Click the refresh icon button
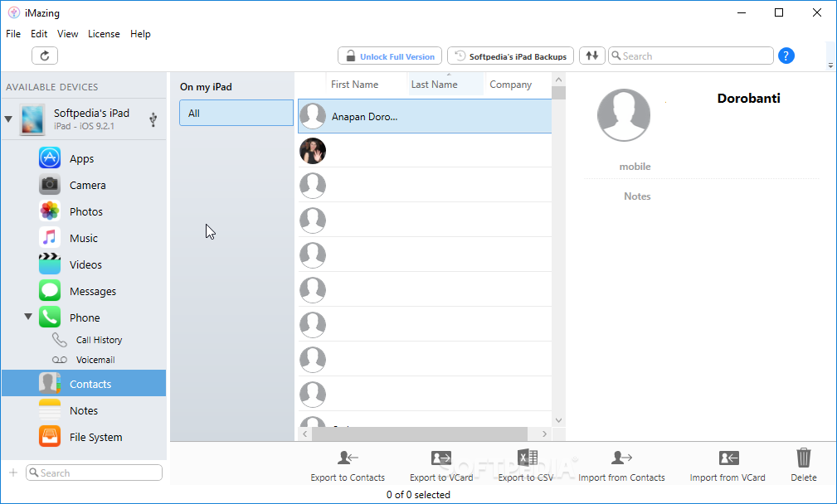Screen dimensions: 837x504 (45, 56)
